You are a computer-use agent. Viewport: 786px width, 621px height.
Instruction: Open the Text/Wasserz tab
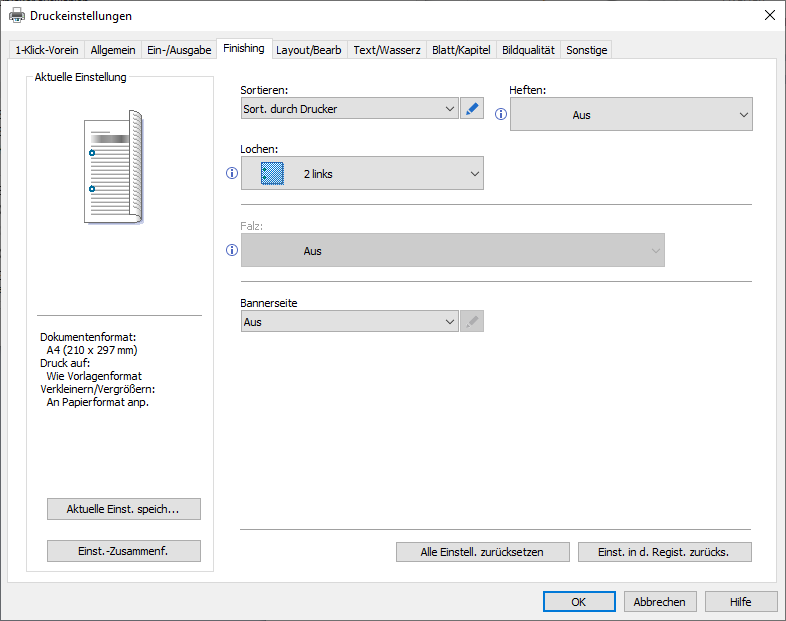click(388, 50)
